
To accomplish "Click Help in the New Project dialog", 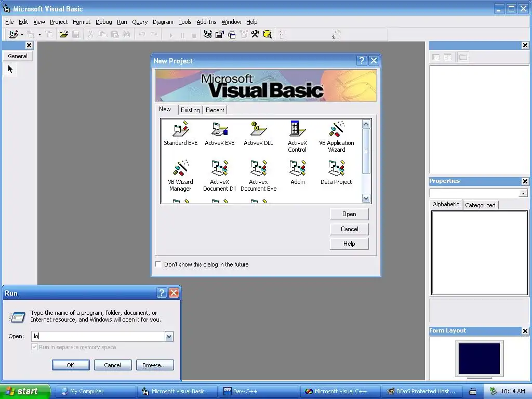I will (x=349, y=244).
